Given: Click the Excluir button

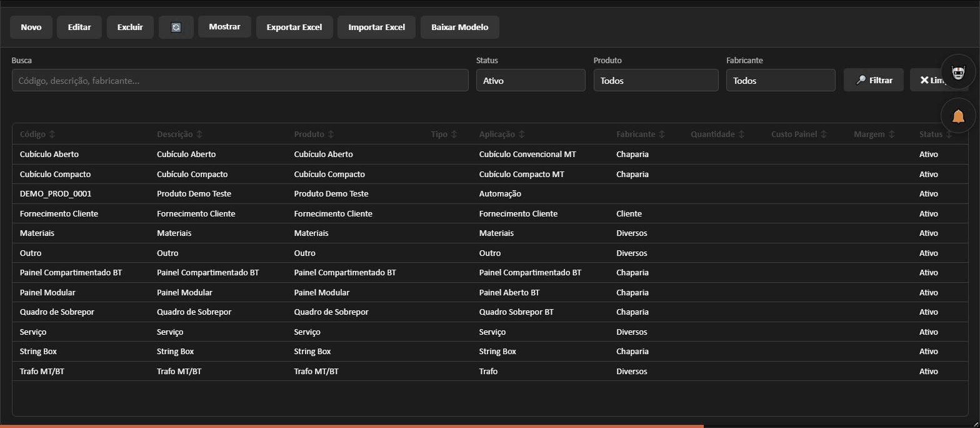Looking at the screenshot, I should [130, 28].
